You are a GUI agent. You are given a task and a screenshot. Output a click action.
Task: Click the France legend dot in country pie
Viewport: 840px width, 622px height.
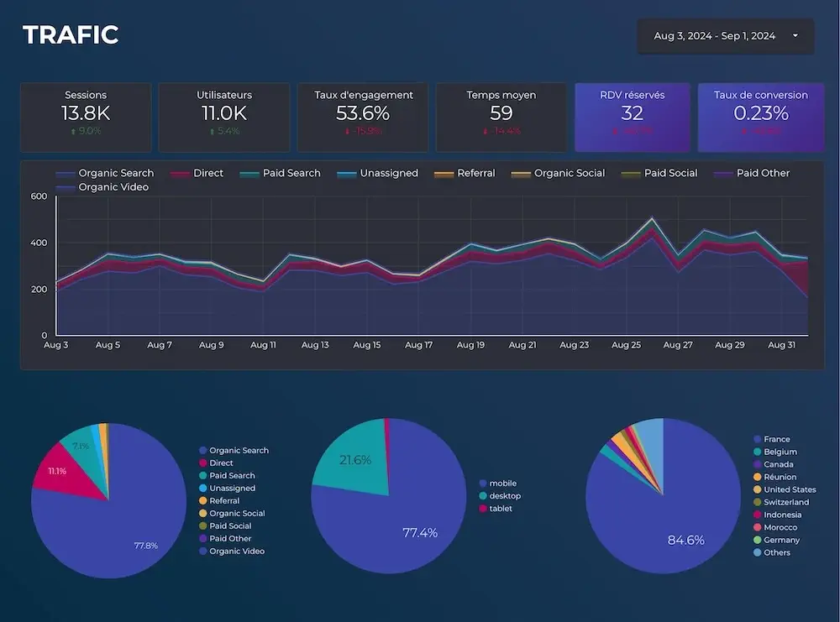pos(757,439)
